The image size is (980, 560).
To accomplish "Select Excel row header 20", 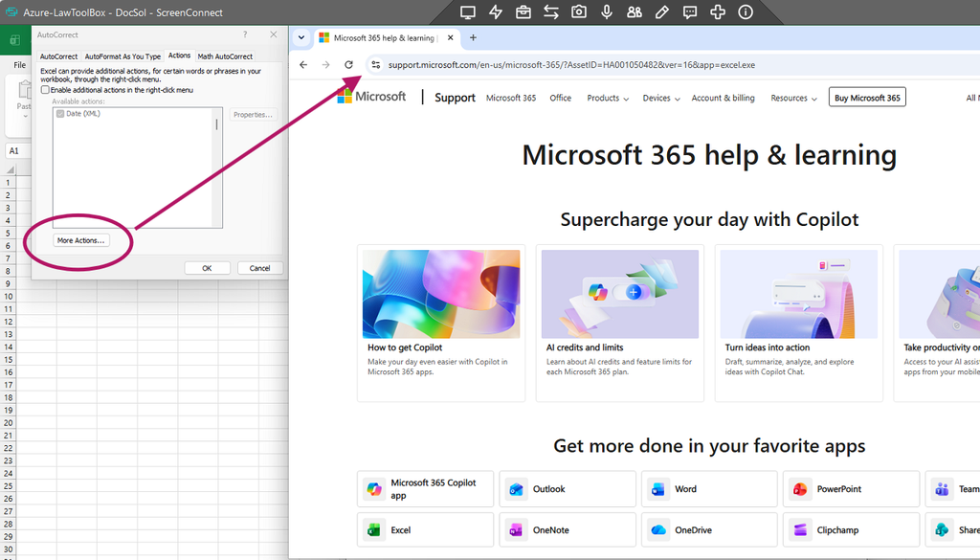I will tap(8, 423).
